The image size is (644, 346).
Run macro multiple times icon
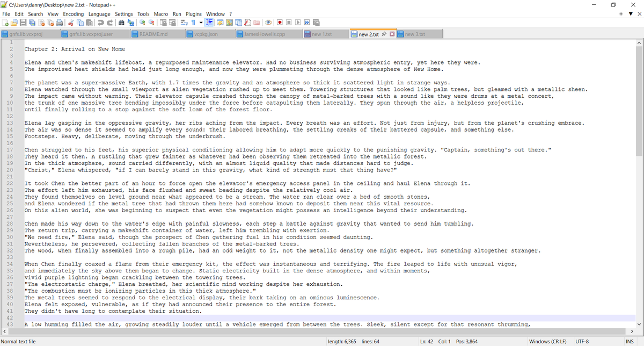307,23
